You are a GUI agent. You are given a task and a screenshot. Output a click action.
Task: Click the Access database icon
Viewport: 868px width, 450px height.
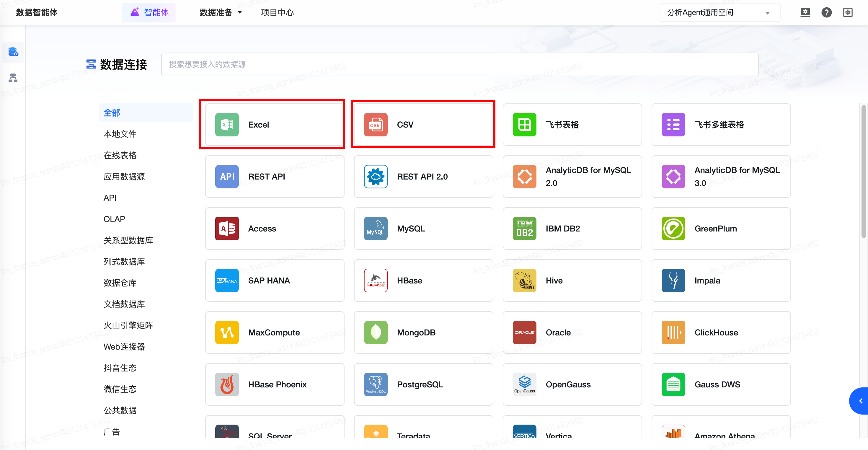click(227, 229)
